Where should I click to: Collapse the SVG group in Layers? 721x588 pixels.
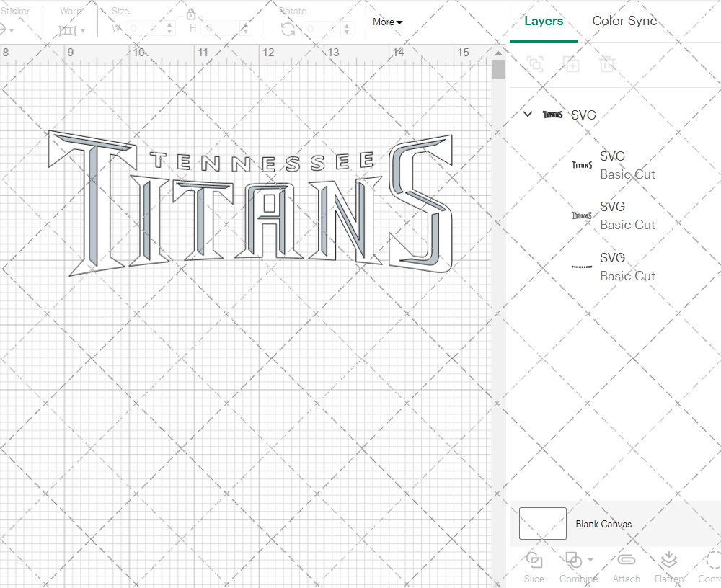coord(528,115)
